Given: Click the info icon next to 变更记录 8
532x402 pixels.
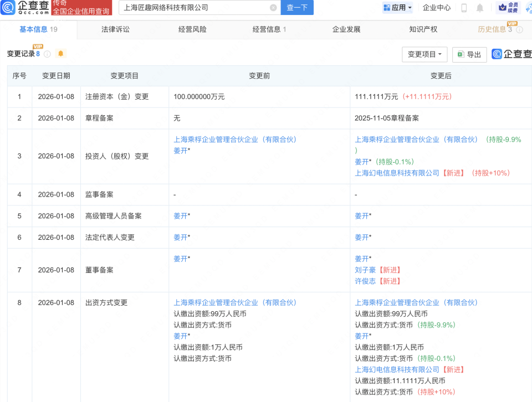Looking at the screenshot, I should 47,54.
